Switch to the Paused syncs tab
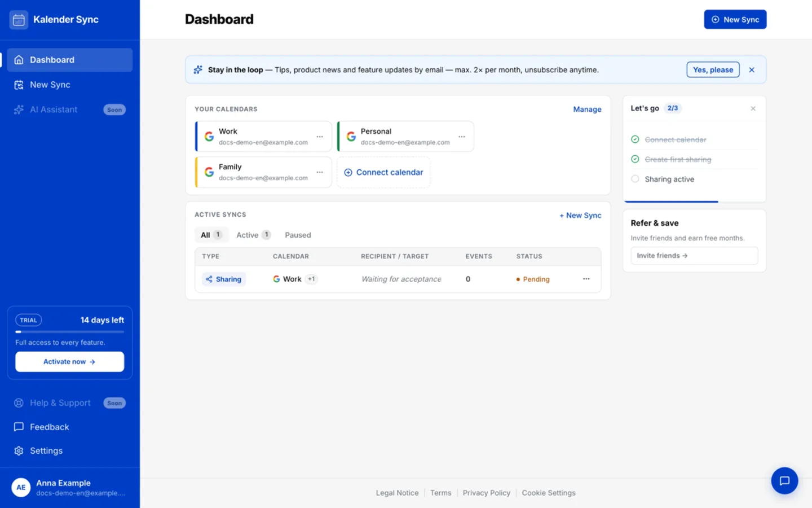This screenshot has width=812, height=508. point(298,235)
